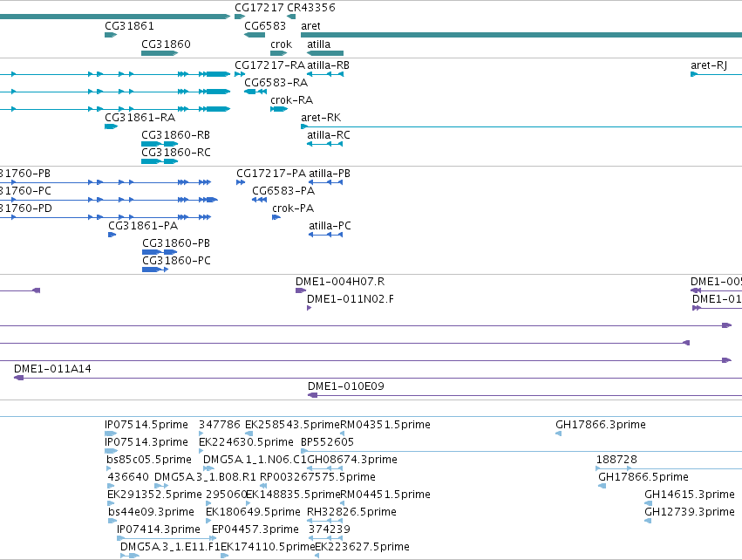Select the DME1-010E09 clone label
This screenshot has height=560, width=742.
click(346, 386)
